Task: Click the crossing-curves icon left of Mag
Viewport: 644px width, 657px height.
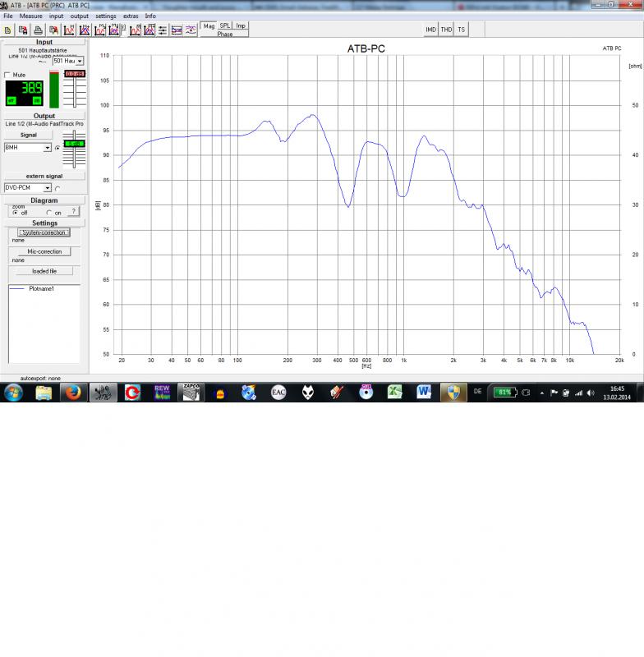Action: [191, 30]
